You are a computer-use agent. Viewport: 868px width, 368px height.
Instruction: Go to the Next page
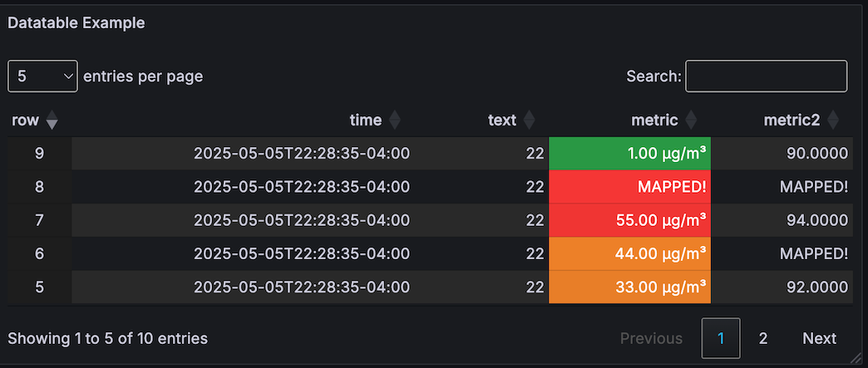pos(819,338)
